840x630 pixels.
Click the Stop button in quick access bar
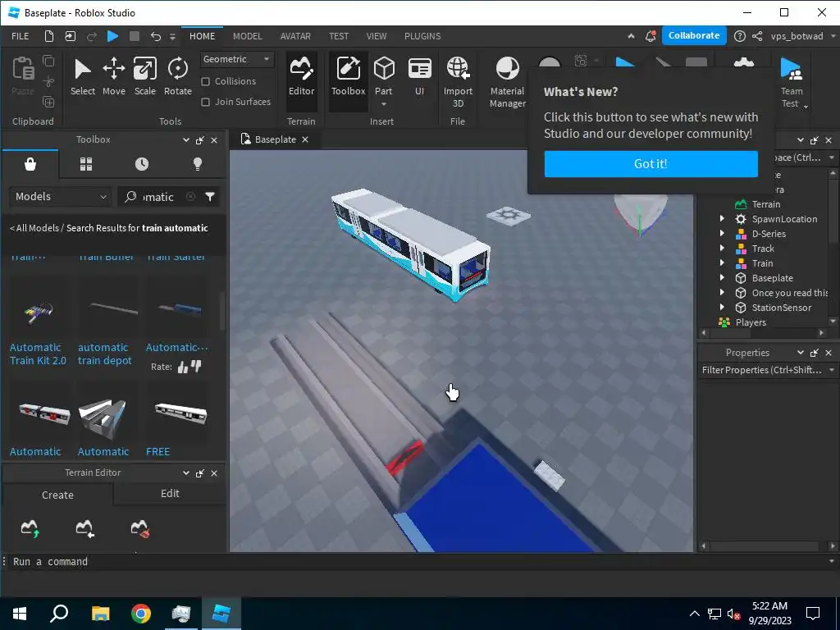[x=135, y=36]
